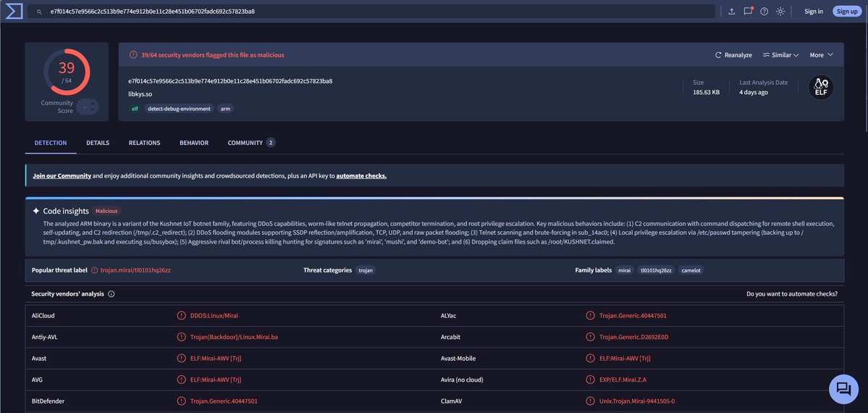Click the tl0101hq26zz family label chip
868x413 pixels.
coord(656,270)
